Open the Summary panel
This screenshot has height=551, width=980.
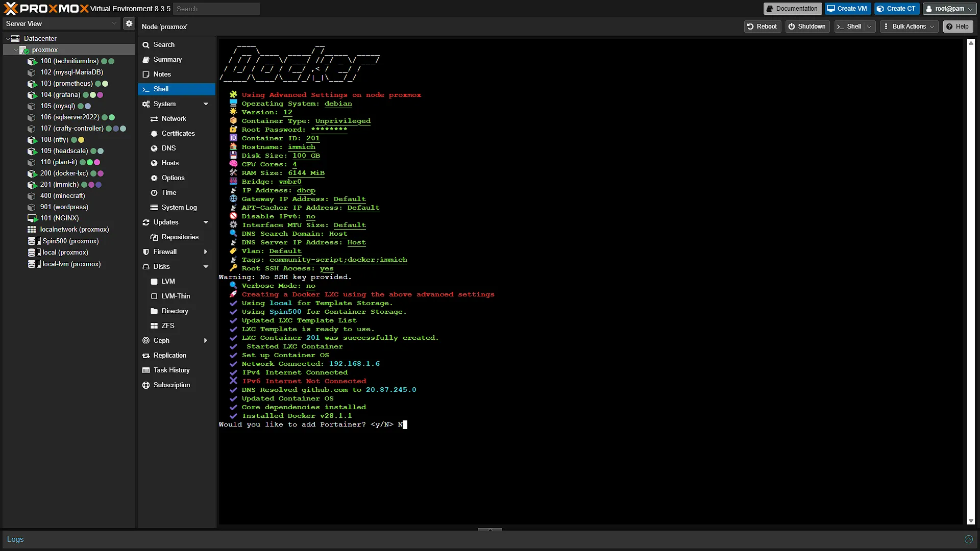click(x=176, y=60)
